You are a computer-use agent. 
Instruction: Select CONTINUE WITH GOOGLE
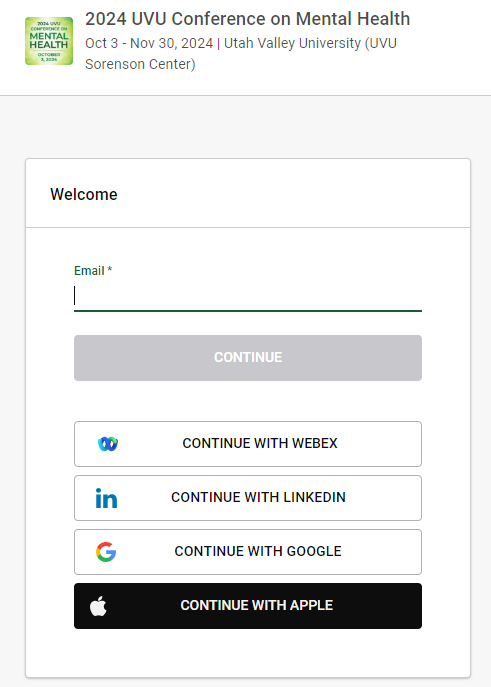click(248, 552)
